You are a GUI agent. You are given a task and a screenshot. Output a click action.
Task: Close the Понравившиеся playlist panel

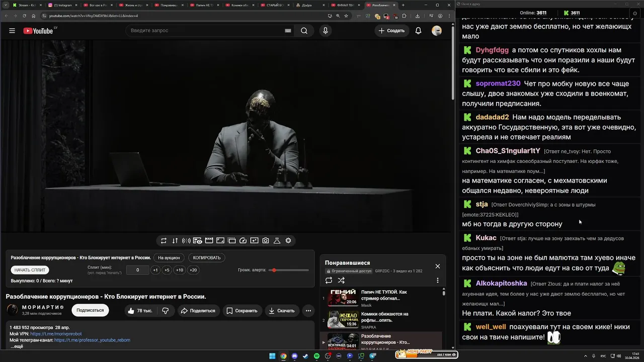point(438,266)
